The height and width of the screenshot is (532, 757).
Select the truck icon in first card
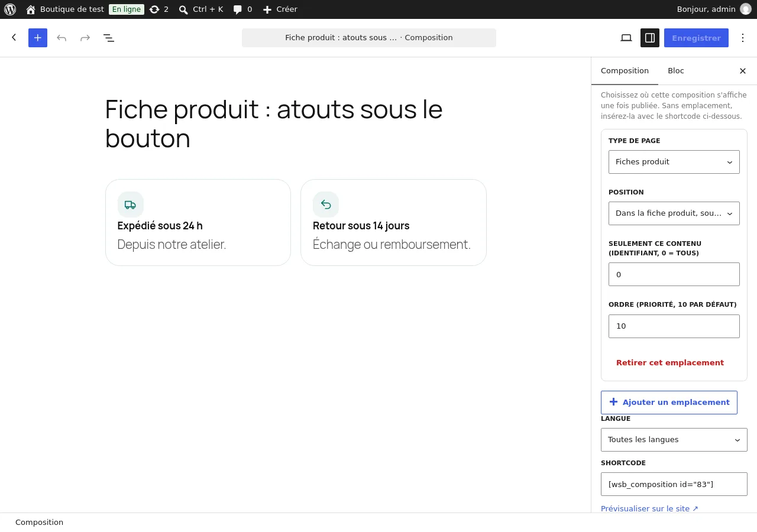tap(131, 205)
